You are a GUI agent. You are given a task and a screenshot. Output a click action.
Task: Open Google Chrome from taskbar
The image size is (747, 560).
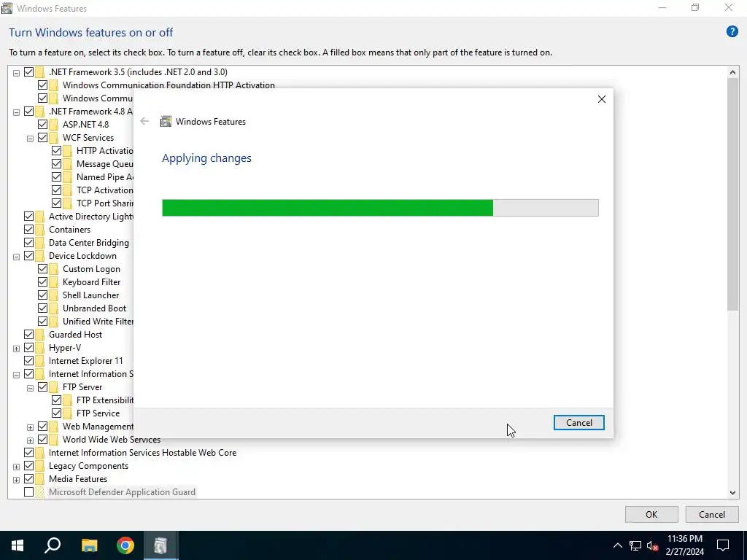pos(125,545)
